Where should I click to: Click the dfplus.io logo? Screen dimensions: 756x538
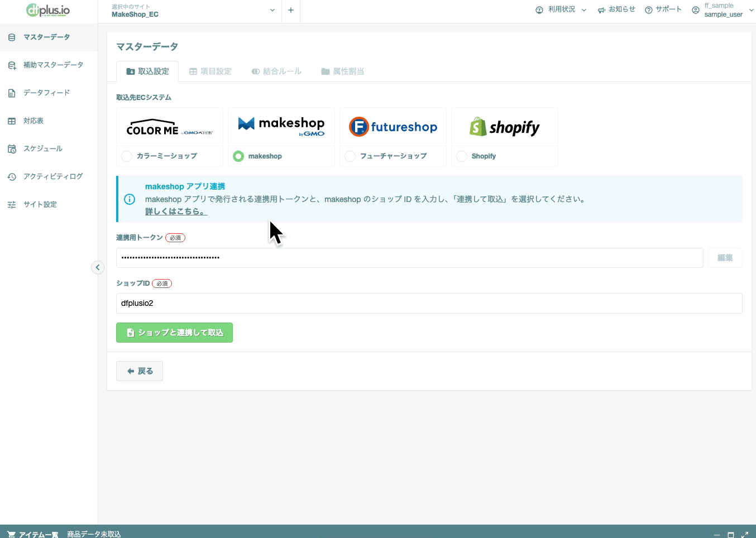point(48,10)
